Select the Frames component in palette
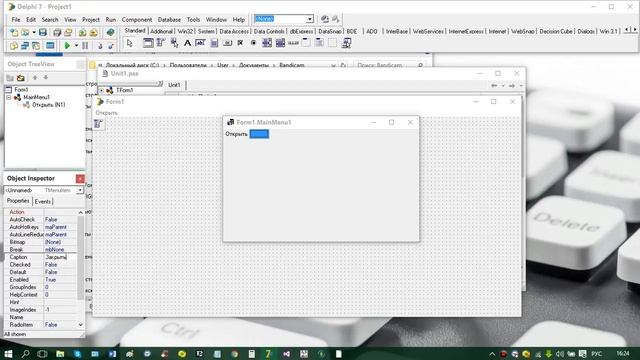Viewport: 640px width, 360px height. pyautogui.click(x=148, y=43)
